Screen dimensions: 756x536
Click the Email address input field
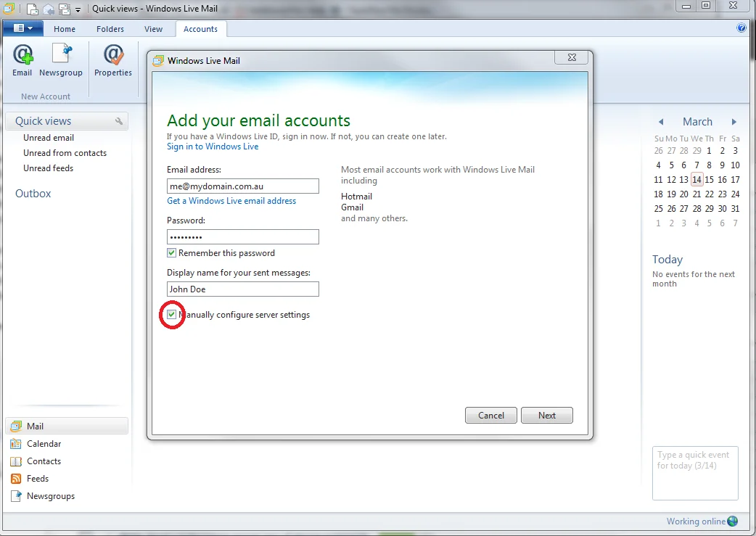pyautogui.click(x=243, y=186)
